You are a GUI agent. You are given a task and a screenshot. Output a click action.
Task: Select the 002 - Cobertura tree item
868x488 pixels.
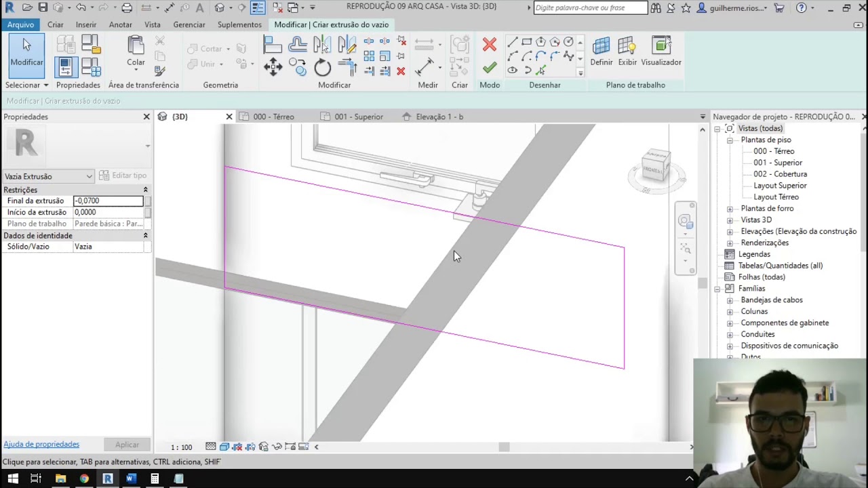[780, 174]
